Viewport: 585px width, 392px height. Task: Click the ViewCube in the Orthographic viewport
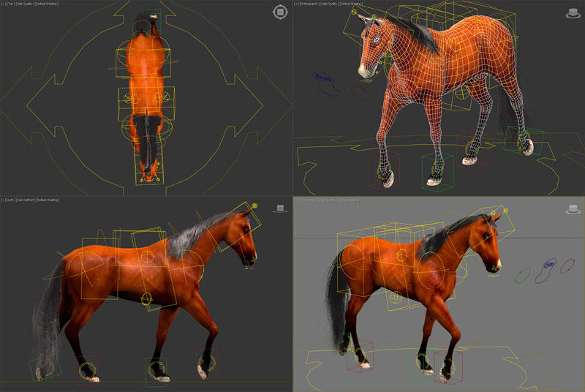point(573,12)
